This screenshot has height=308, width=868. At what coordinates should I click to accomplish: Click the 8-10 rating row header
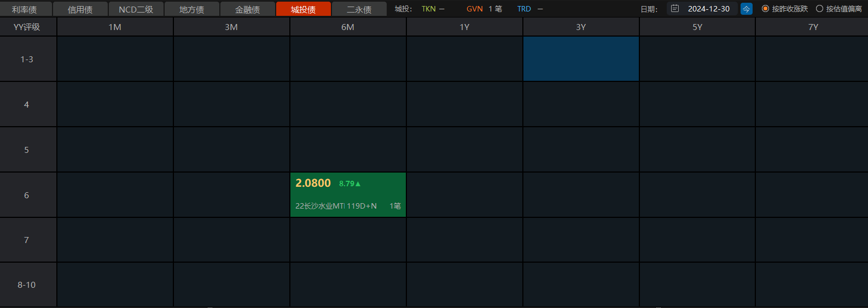point(27,285)
